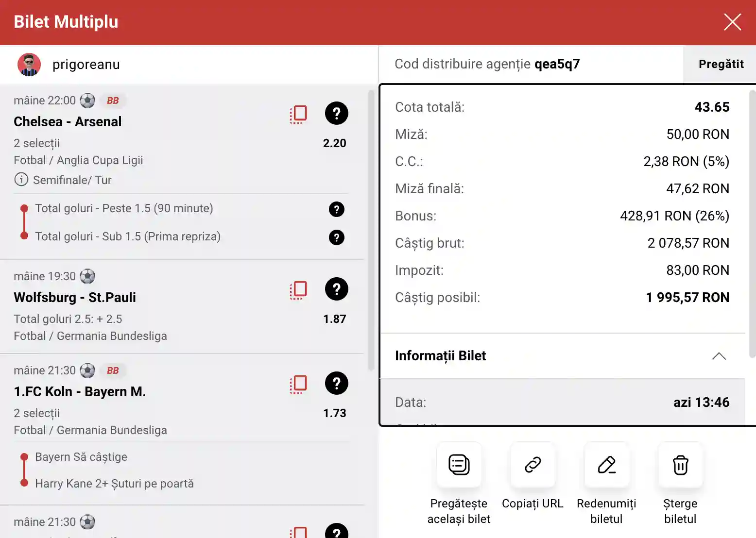This screenshot has width=756, height=538.
Task: Click help icon for Total goluri Peste 1.5
Action: tap(336, 209)
